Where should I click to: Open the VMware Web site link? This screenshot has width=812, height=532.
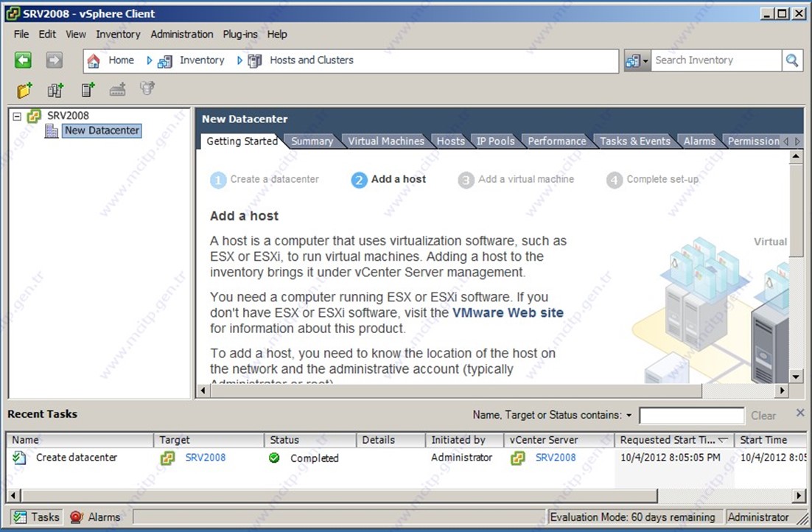[x=508, y=313]
